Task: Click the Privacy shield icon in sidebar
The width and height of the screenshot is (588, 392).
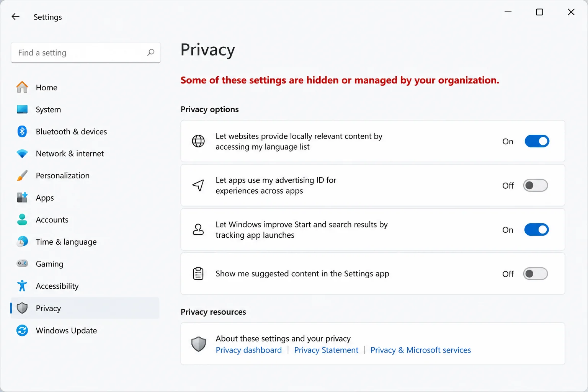Action: coord(22,308)
